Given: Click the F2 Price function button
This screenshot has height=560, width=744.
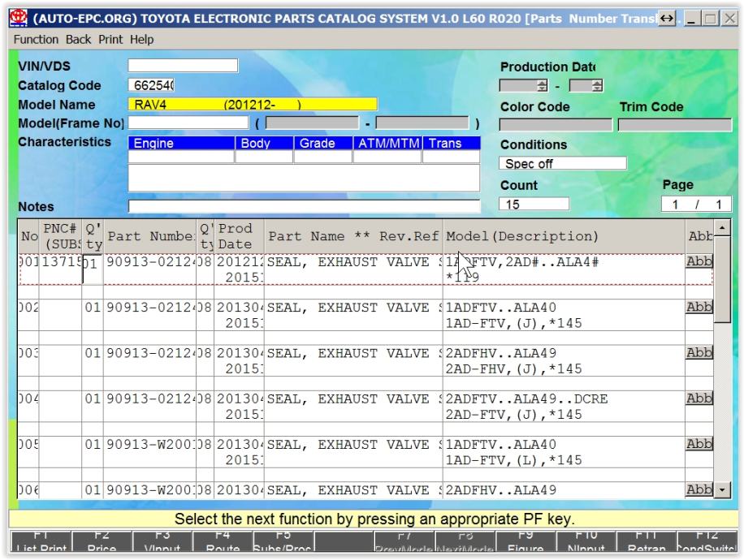Looking at the screenshot, I should [102, 541].
